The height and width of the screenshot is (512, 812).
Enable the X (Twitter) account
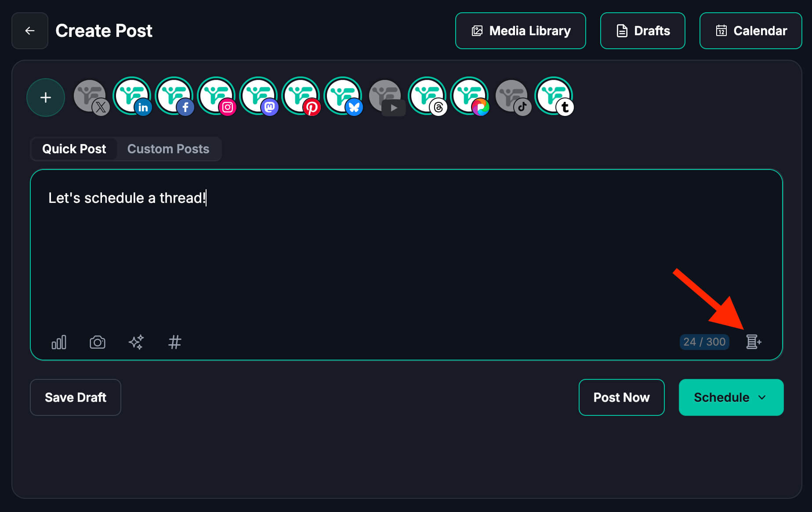click(x=91, y=97)
